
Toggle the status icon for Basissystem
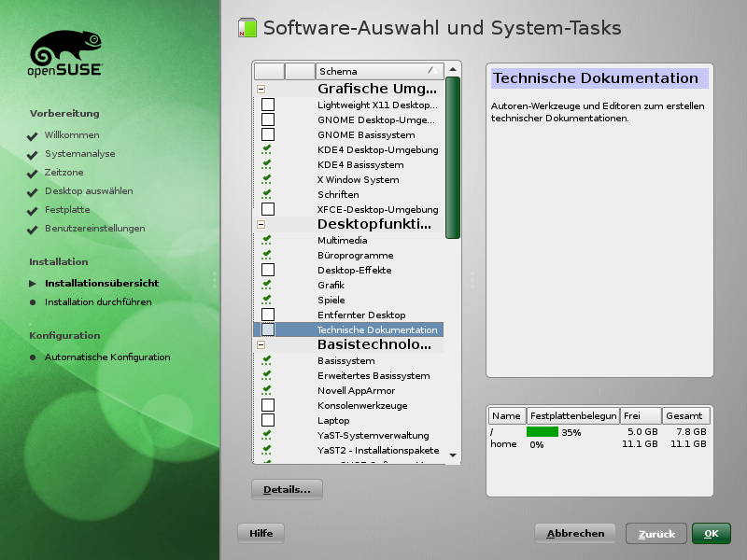pyautogui.click(x=267, y=360)
